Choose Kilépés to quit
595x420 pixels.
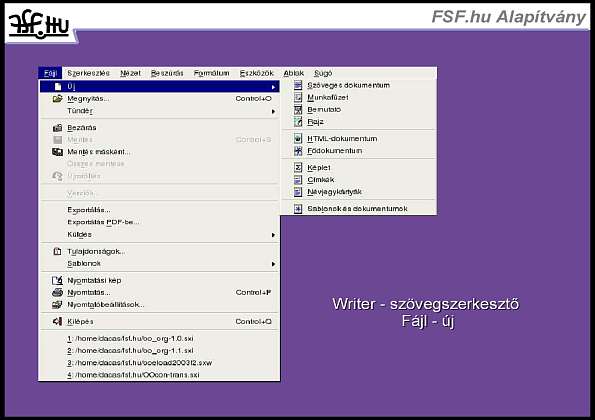(x=159, y=321)
